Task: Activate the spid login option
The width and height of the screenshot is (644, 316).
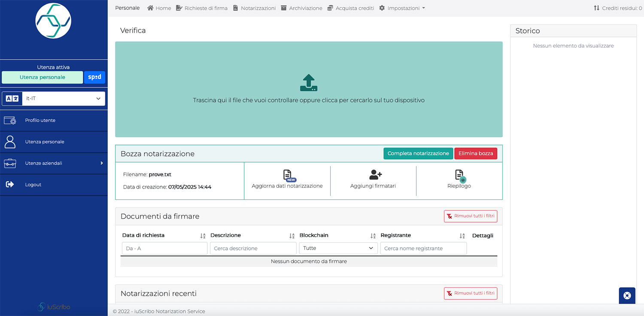Action: pyautogui.click(x=94, y=77)
